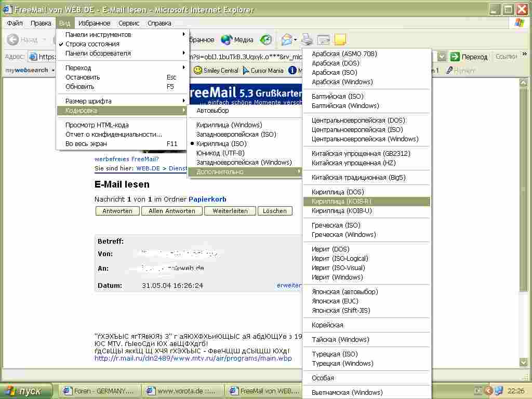Expand the More encodings submenu
This screenshot has width=532, height=399.
coord(244,172)
